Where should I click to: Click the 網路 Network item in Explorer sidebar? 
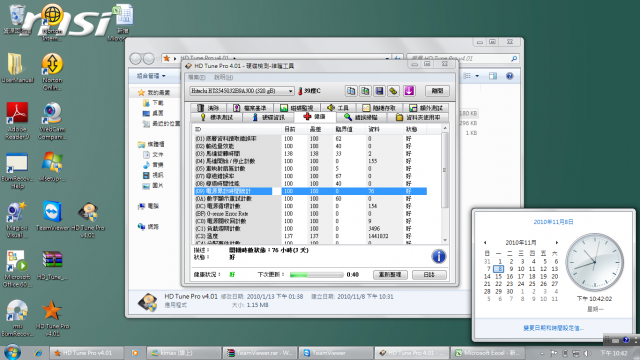tap(149, 227)
